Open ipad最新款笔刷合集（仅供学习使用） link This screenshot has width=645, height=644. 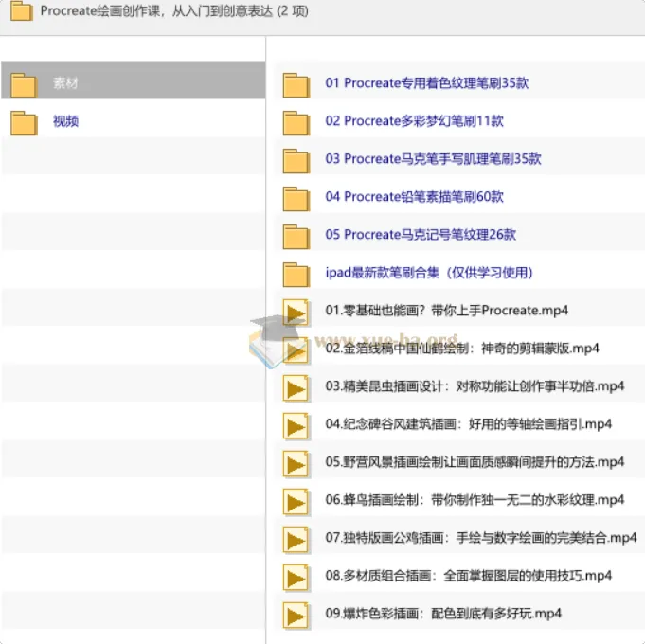[x=429, y=272]
